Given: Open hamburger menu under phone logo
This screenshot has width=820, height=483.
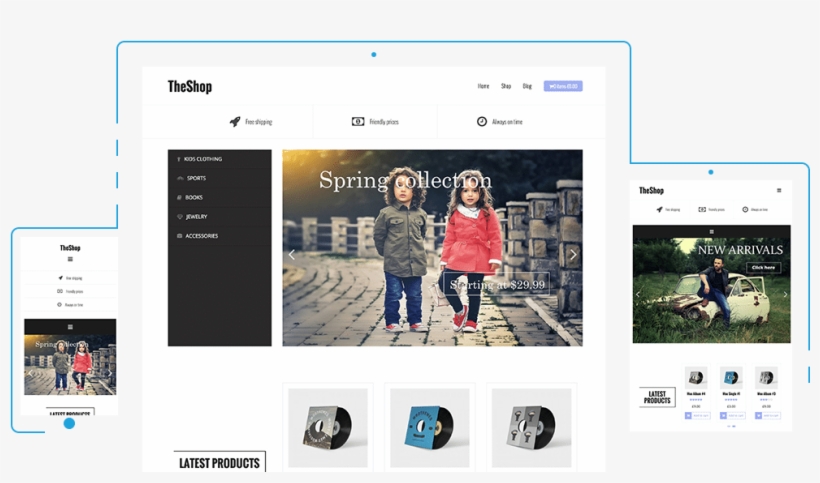Looking at the screenshot, I should tap(70, 259).
